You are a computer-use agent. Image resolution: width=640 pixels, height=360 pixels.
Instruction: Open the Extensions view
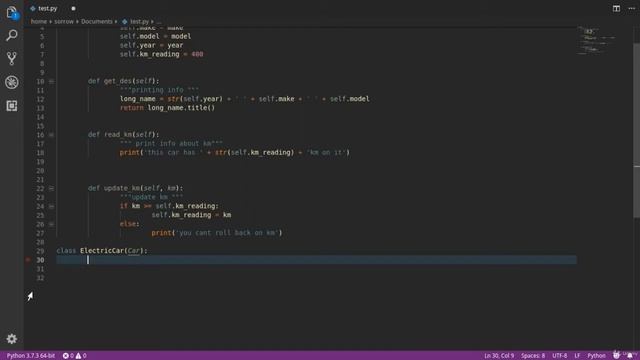pos(12,106)
